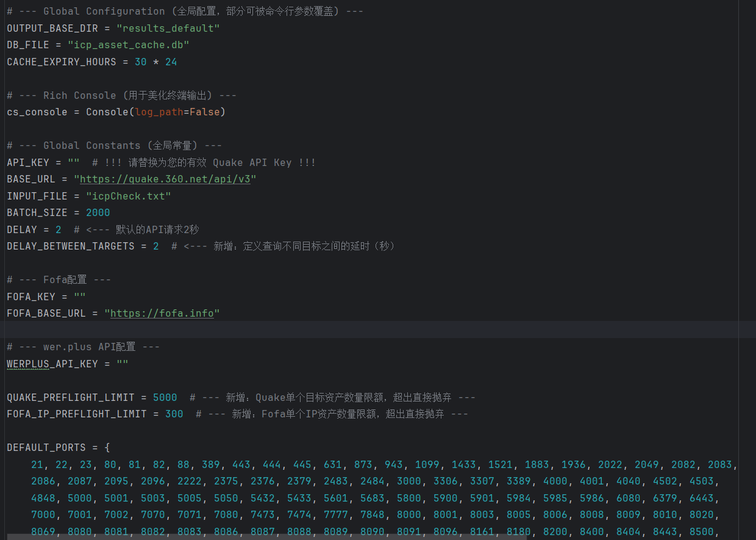Viewport: 756px width, 540px height.
Task: Click inside the WERPLUS_API_KEY empty string
Action: pyautogui.click(x=123, y=364)
